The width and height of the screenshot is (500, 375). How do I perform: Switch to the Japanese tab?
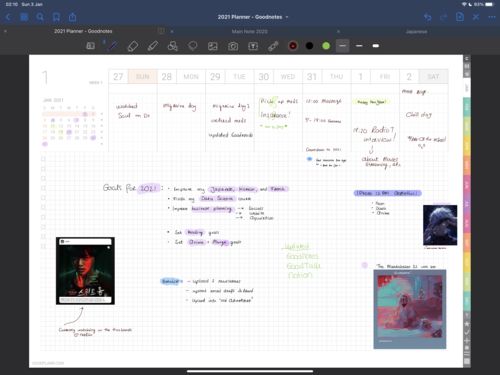[x=416, y=31]
